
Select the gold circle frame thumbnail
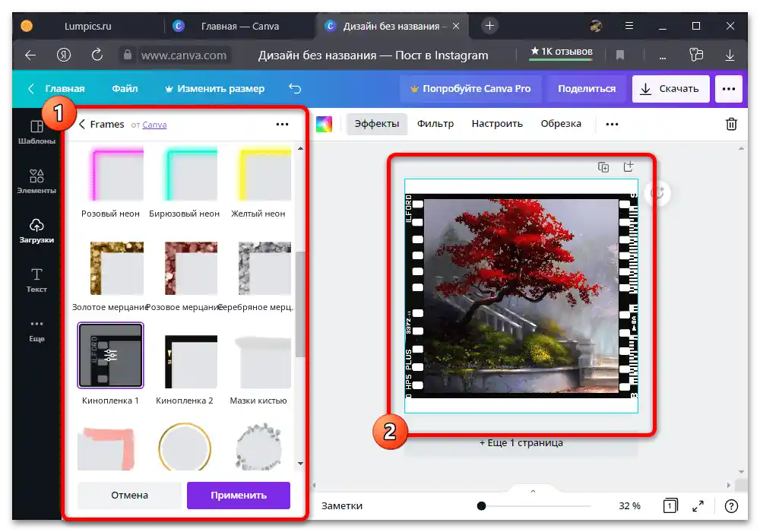(x=185, y=447)
